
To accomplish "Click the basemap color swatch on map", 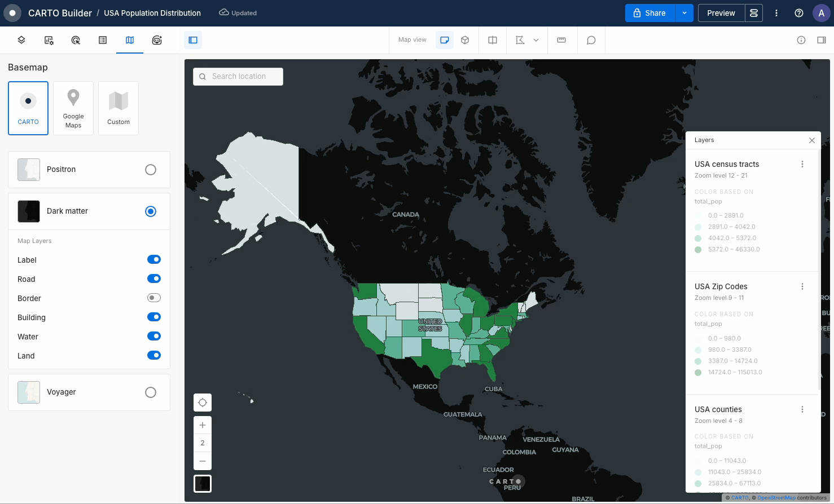I will pyautogui.click(x=203, y=484).
